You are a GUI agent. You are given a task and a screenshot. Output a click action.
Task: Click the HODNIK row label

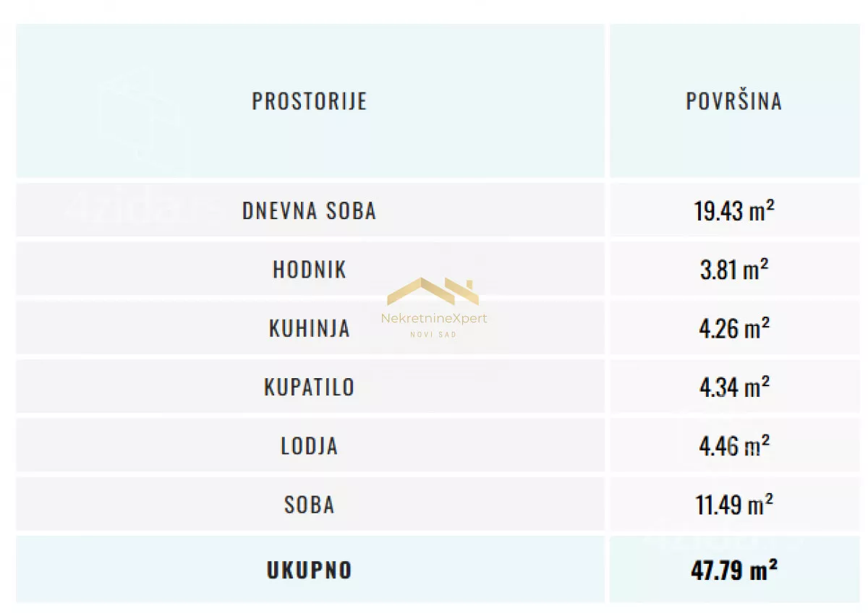pyautogui.click(x=310, y=270)
